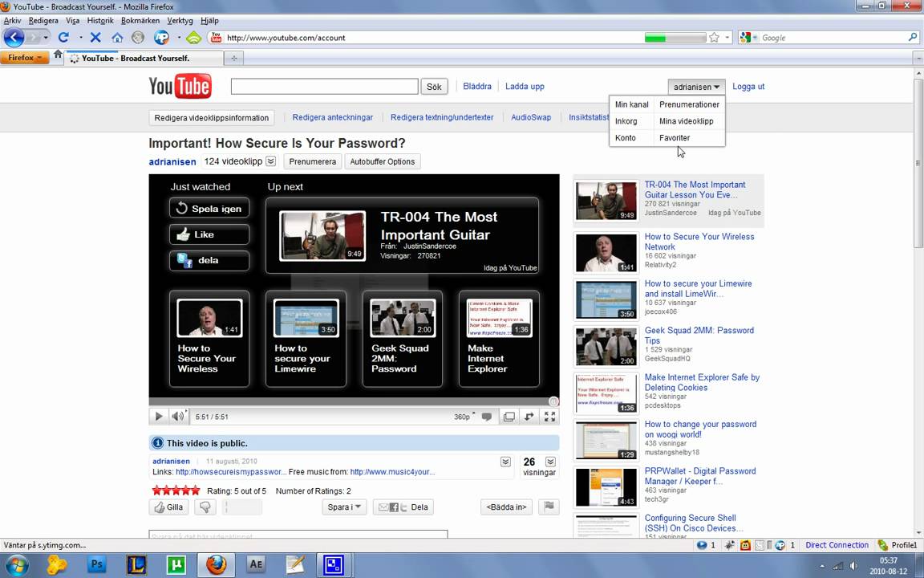The image size is (924, 578).
Task: Open the back/forward history dropdown arrow
Action: (x=46, y=38)
